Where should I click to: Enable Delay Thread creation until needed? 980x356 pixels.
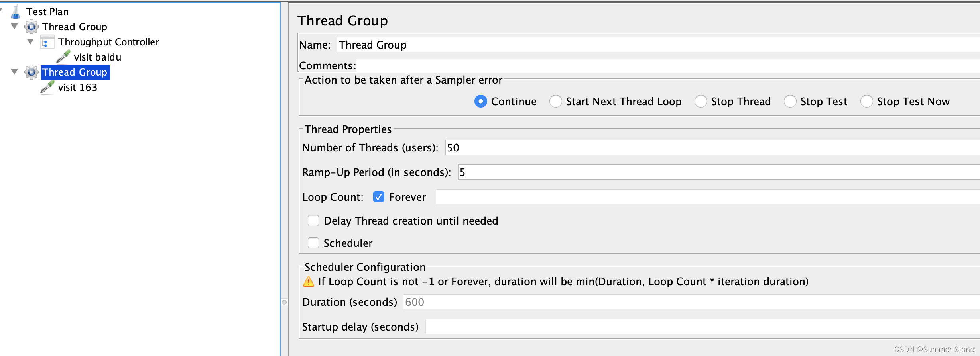point(313,221)
